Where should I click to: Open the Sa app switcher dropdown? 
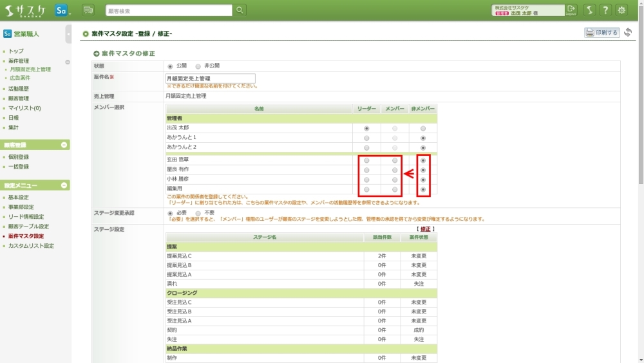[62, 10]
